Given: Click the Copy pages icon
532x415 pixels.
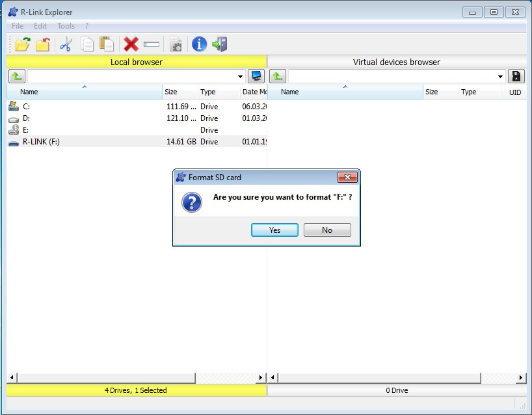Looking at the screenshot, I should 87,44.
